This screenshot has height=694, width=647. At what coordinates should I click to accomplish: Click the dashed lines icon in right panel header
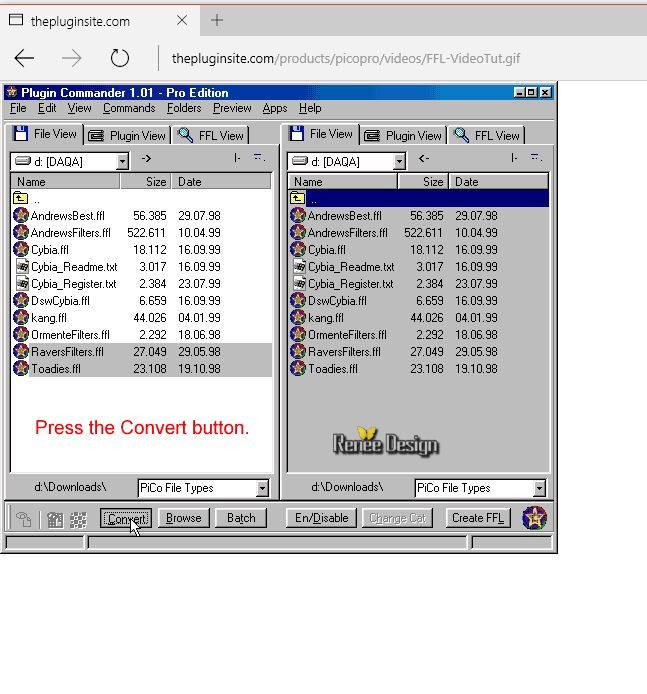[x=536, y=157]
